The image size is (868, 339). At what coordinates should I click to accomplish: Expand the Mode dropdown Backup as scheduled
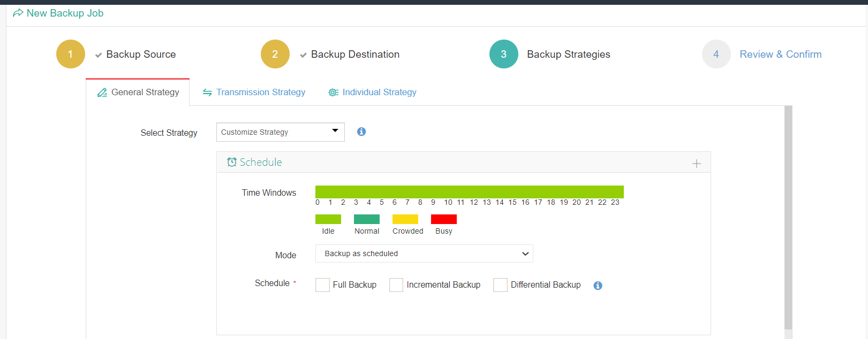[424, 253]
